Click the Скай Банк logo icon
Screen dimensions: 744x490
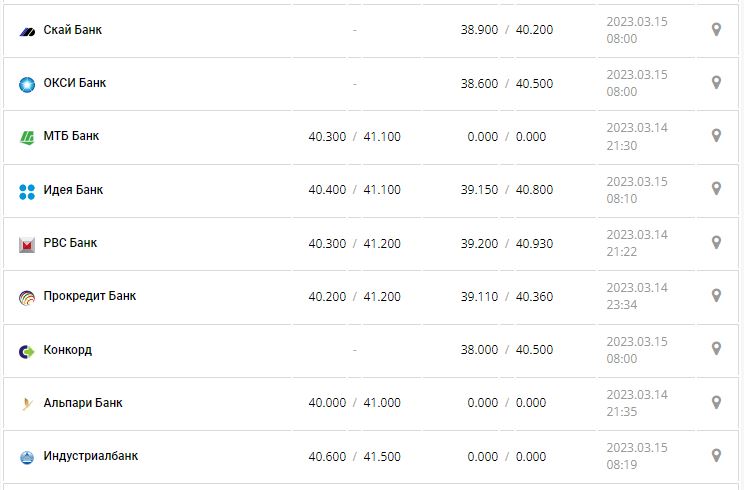click(27, 31)
